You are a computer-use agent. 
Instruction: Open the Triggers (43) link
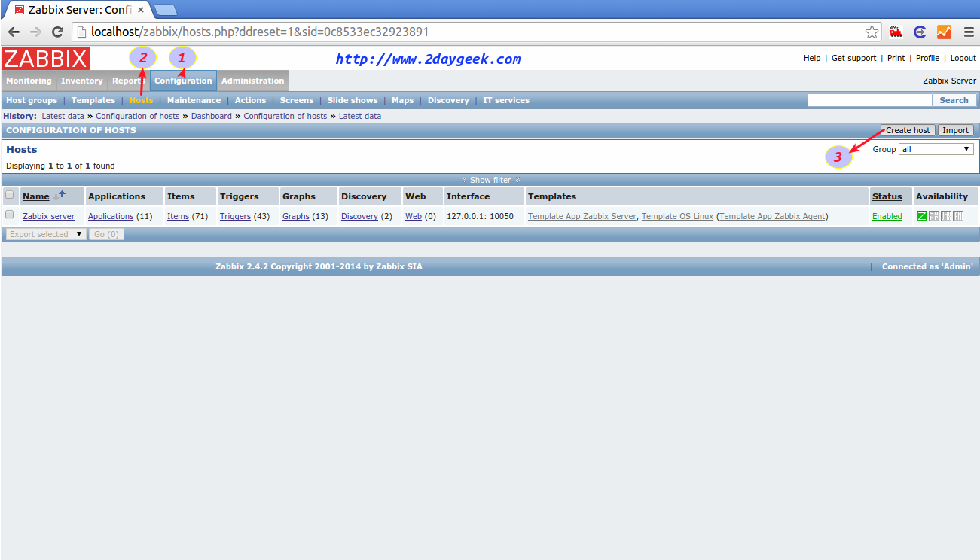(x=235, y=216)
